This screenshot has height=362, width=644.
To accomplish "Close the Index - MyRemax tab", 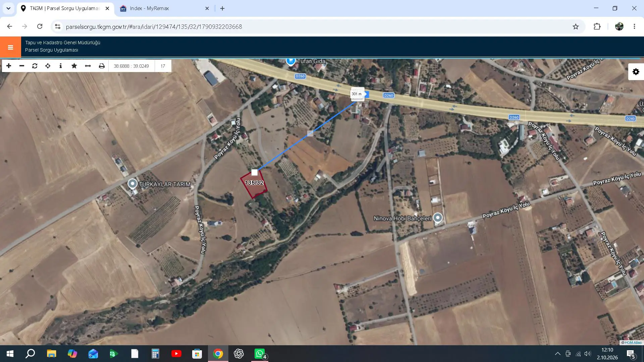I will click(x=207, y=8).
